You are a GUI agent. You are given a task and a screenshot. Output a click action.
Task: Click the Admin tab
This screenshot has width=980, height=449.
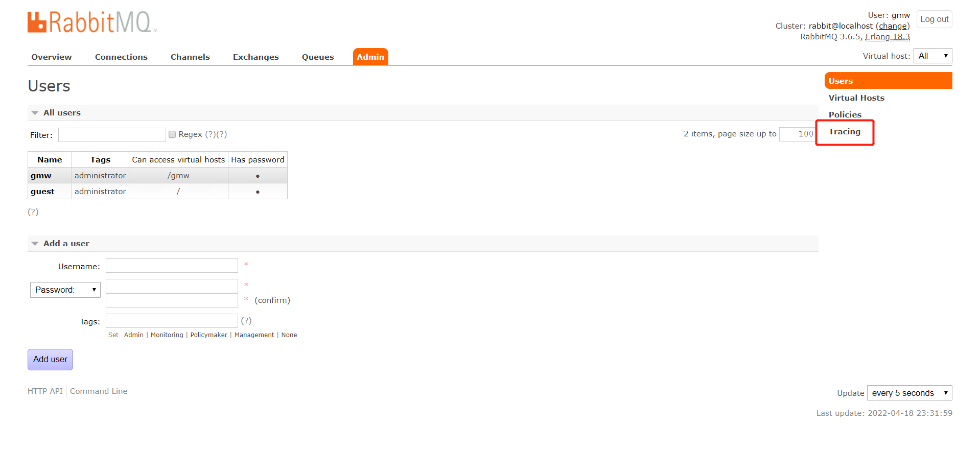[x=370, y=57]
